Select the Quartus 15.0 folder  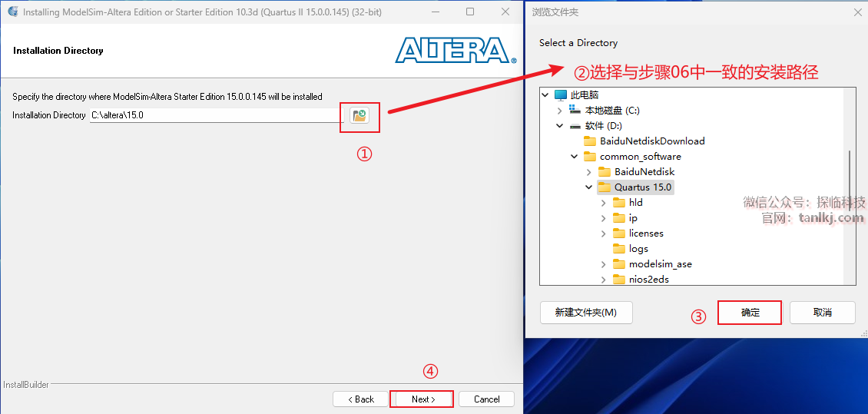tap(643, 187)
